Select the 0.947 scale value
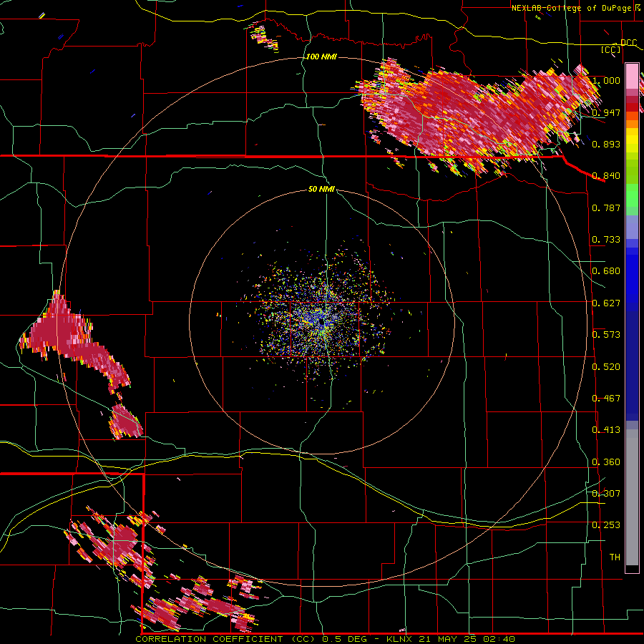Image resolution: width=644 pixels, height=644 pixels. [x=606, y=112]
